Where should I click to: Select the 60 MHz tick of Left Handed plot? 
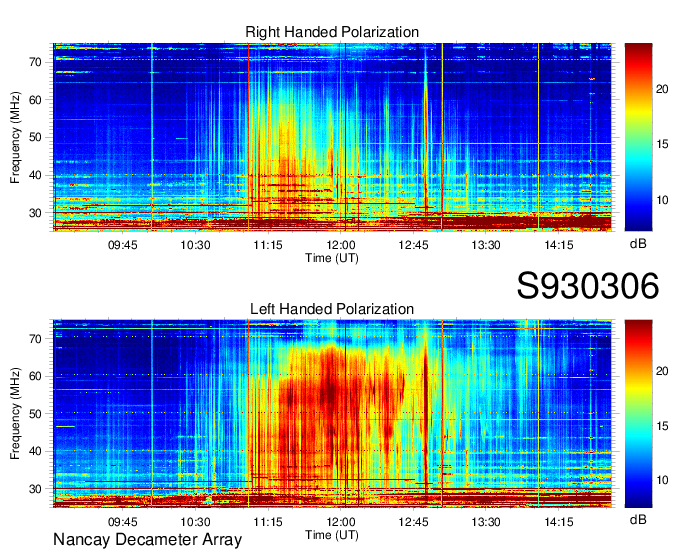click(x=36, y=376)
